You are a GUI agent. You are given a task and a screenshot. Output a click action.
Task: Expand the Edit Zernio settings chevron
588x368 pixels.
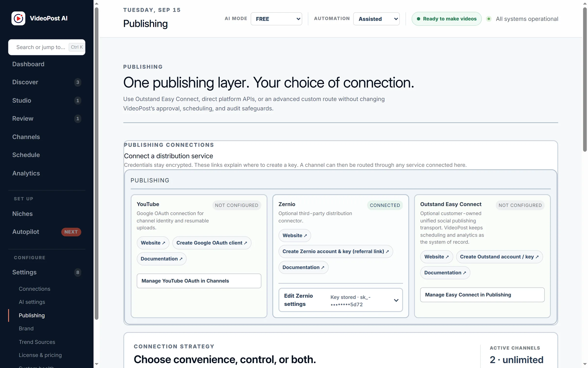pyautogui.click(x=396, y=300)
